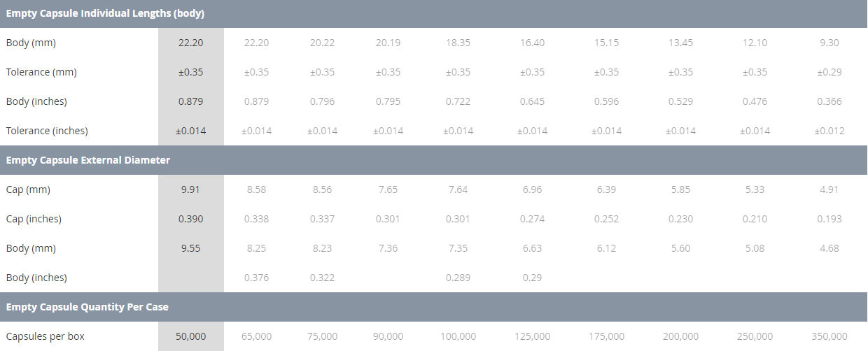This screenshot has width=868, height=351.
Task: Click the 'Tolerance (inches)' row label
Action: pos(47,131)
